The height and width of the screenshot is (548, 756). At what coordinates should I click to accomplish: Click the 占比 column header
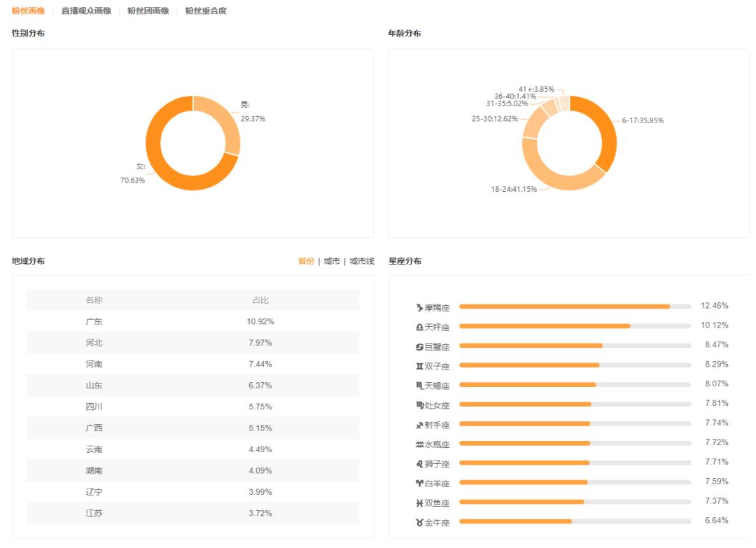click(260, 300)
